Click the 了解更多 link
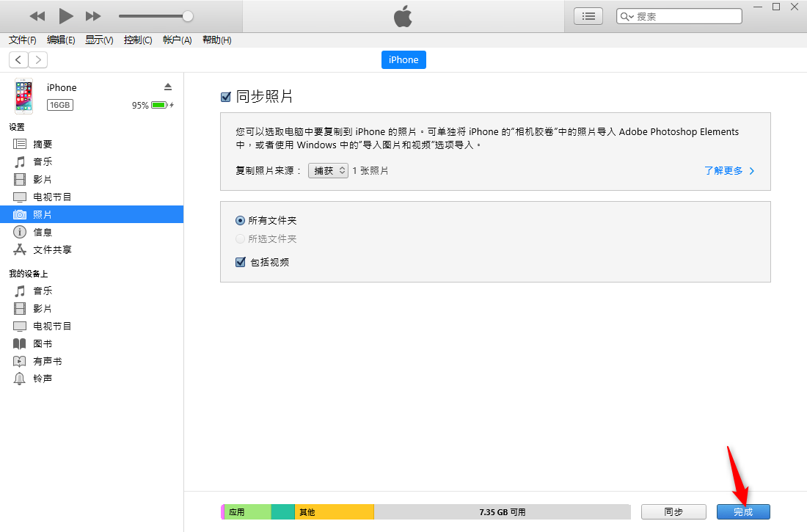Screen dimensions: 807x532 click(x=729, y=170)
